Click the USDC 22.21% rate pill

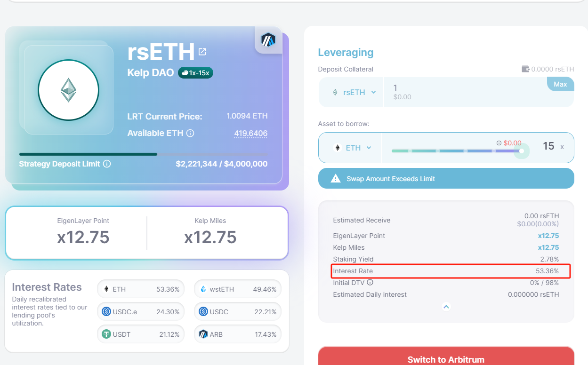pyautogui.click(x=238, y=311)
